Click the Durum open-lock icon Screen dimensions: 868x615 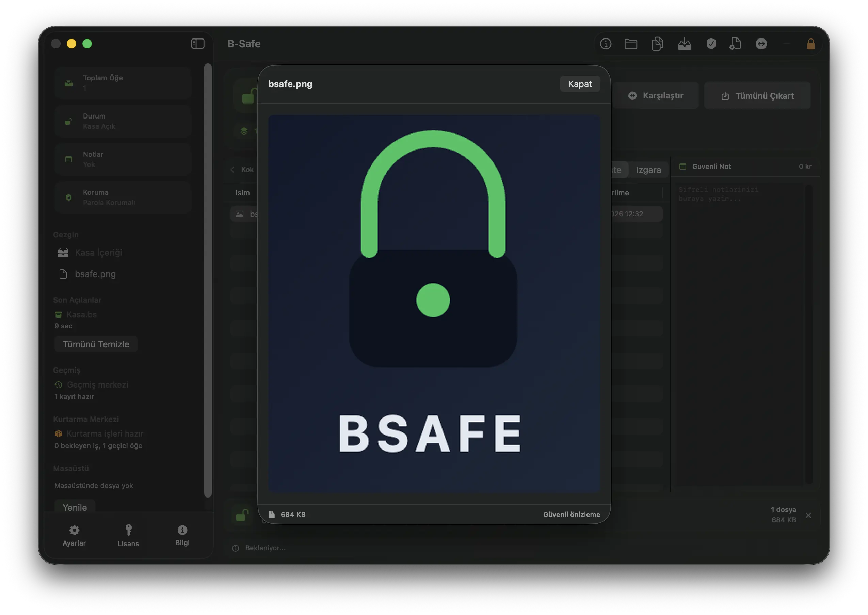(68, 122)
